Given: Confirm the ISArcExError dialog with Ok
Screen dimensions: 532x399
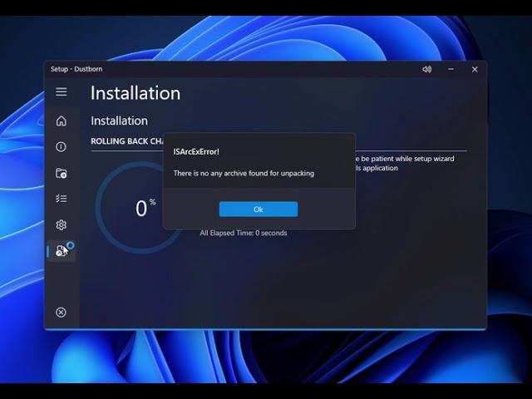Looking at the screenshot, I should coord(259,209).
